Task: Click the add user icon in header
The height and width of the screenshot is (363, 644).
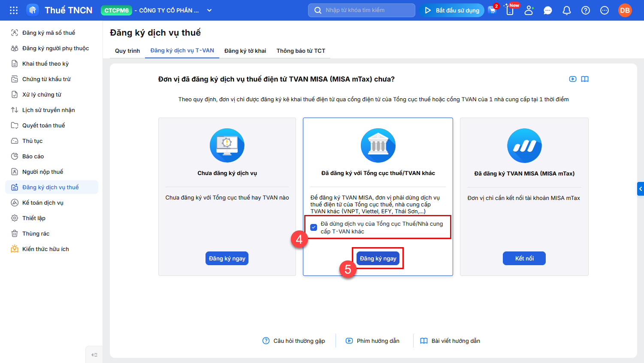Action: [x=529, y=10]
